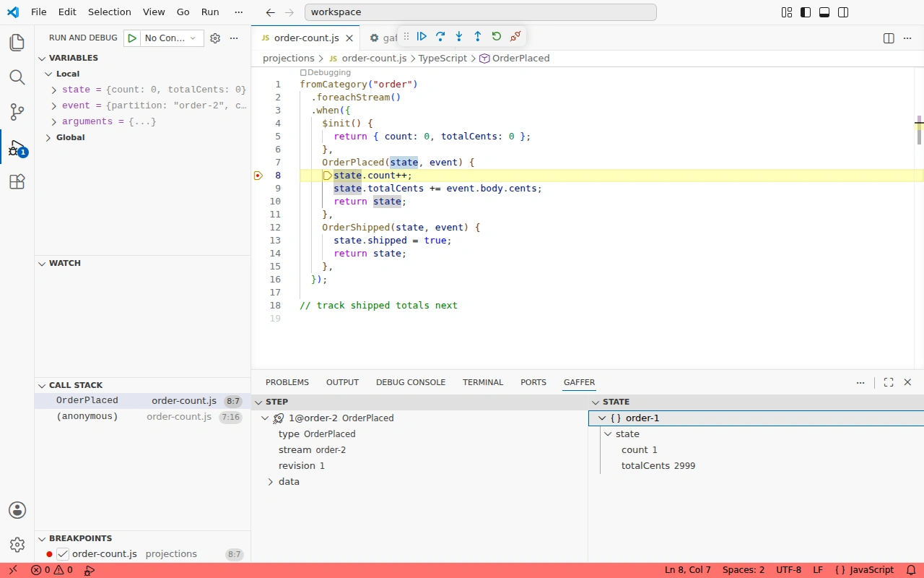Open the Manage gear in activity bar
Viewport: 924px width, 578px height.
(17, 545)
